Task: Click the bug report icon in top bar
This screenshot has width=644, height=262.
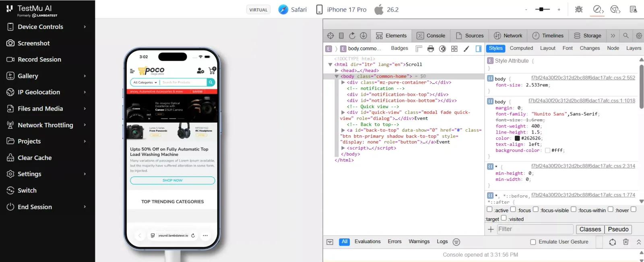Action: point(579,9)
